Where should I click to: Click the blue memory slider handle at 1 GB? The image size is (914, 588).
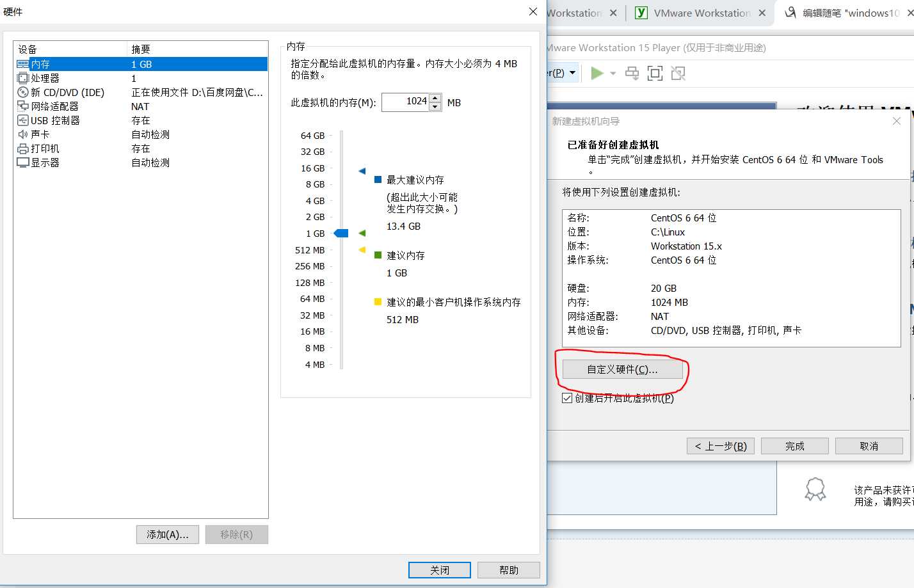[x=341, y=233]
